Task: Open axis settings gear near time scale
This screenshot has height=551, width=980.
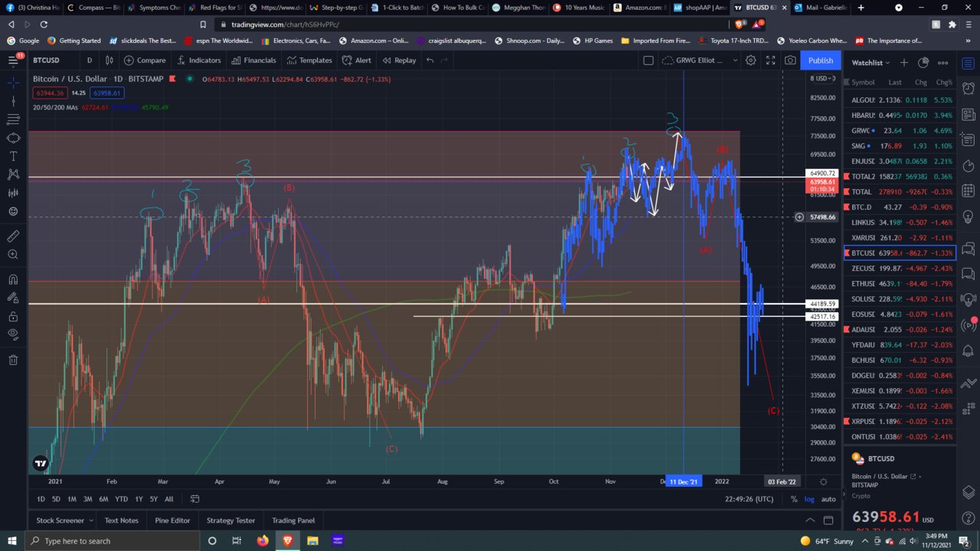Action: [x=823, y=481]
